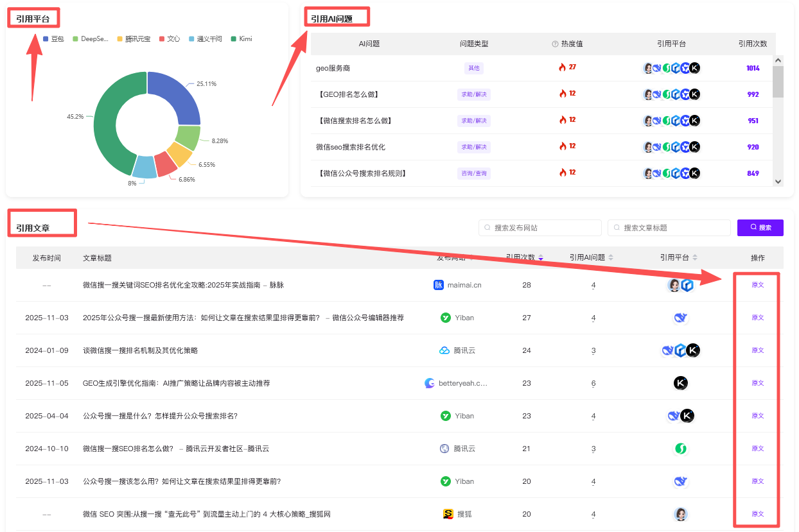Select the 微信seo搜索排名优化 question row

coord(351,147)
